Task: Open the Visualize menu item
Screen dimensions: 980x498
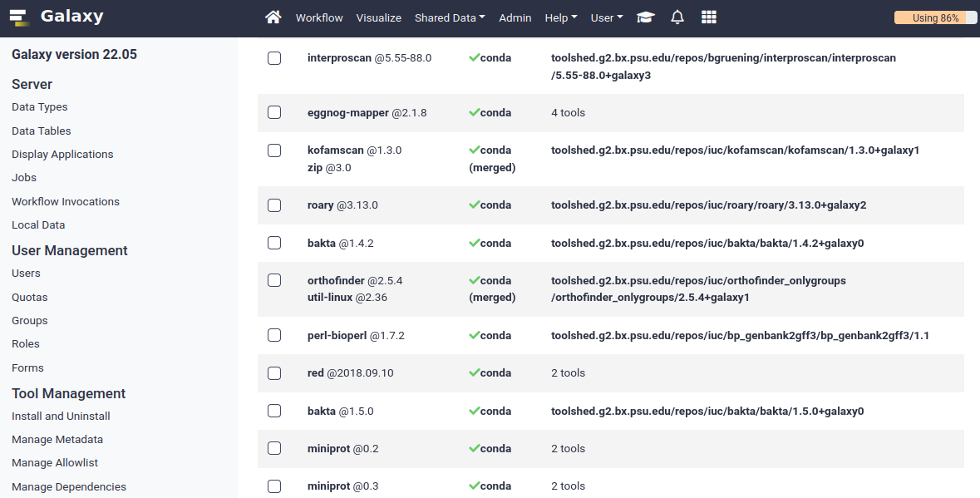Action: pos(379,18)
